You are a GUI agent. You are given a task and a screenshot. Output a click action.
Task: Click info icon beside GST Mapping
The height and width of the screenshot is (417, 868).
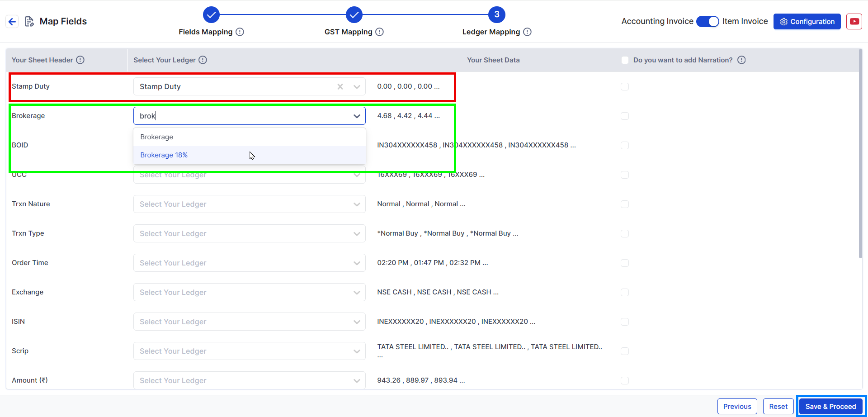tap(380, 32)
